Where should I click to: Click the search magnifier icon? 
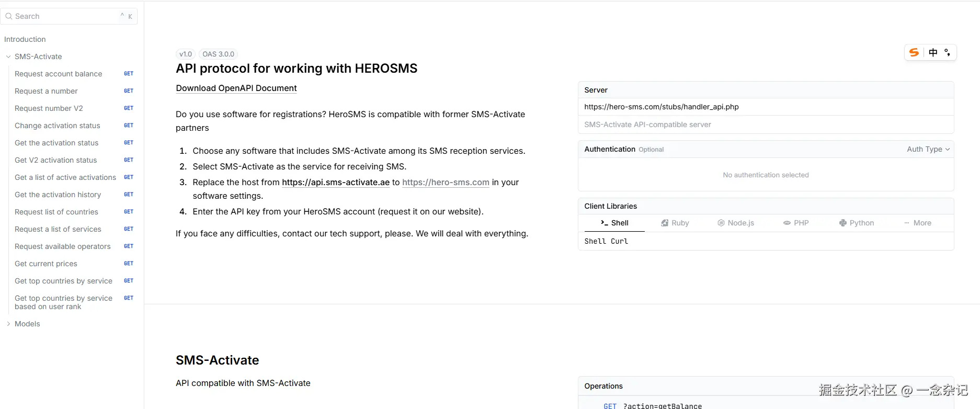[9, 16]
